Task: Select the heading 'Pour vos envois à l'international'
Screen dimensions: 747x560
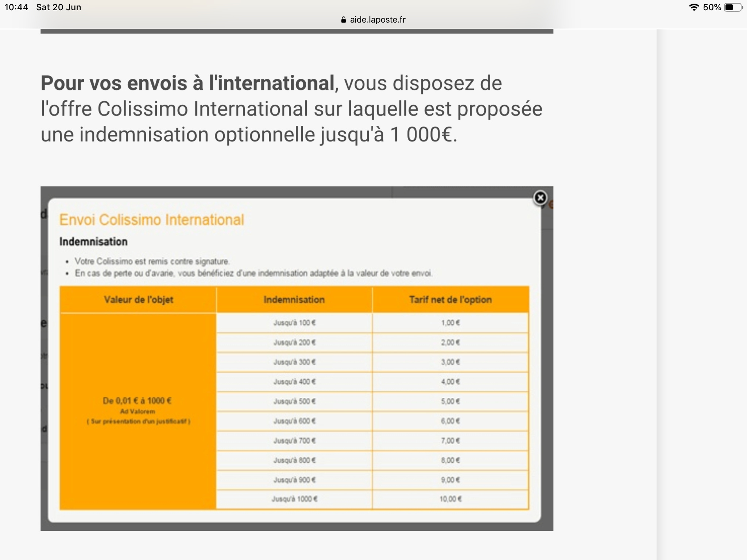Action: coord(187,83)
